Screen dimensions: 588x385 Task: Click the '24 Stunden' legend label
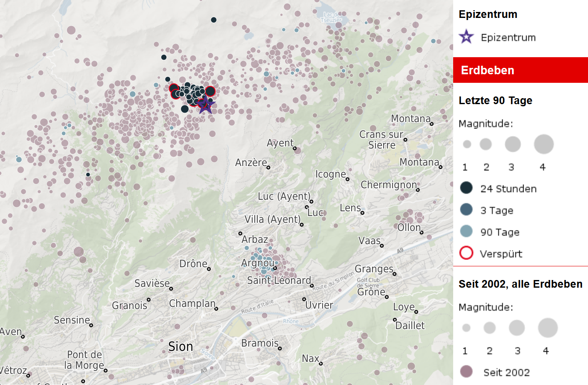pos(508,189)
